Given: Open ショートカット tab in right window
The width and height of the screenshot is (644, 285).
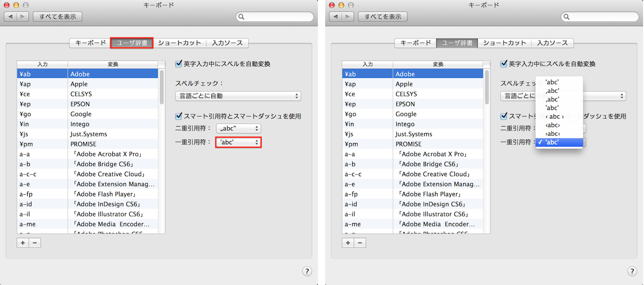Looking at the screenshot, I should [505, 43].
